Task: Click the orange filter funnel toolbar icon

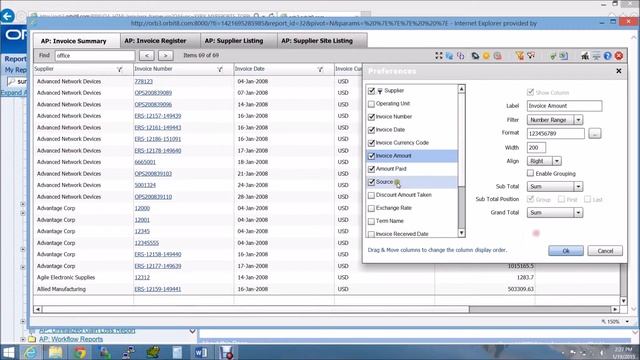Action: click(x=520, y=56)
